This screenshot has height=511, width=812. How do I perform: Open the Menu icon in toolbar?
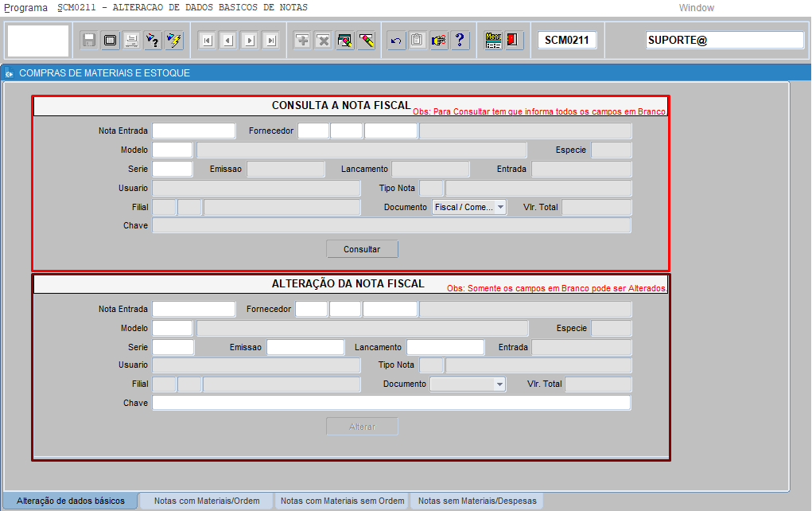point(494,41)
